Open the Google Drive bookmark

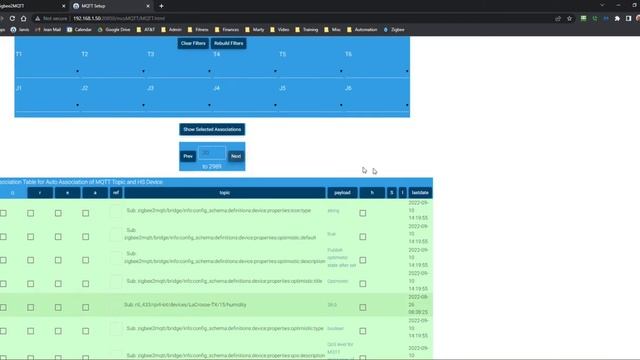[114, 29]
